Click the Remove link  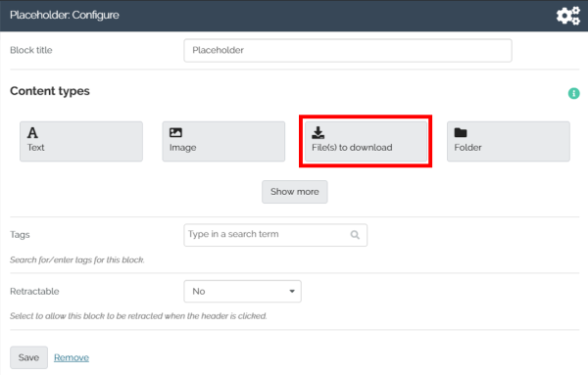coord(72,357)
